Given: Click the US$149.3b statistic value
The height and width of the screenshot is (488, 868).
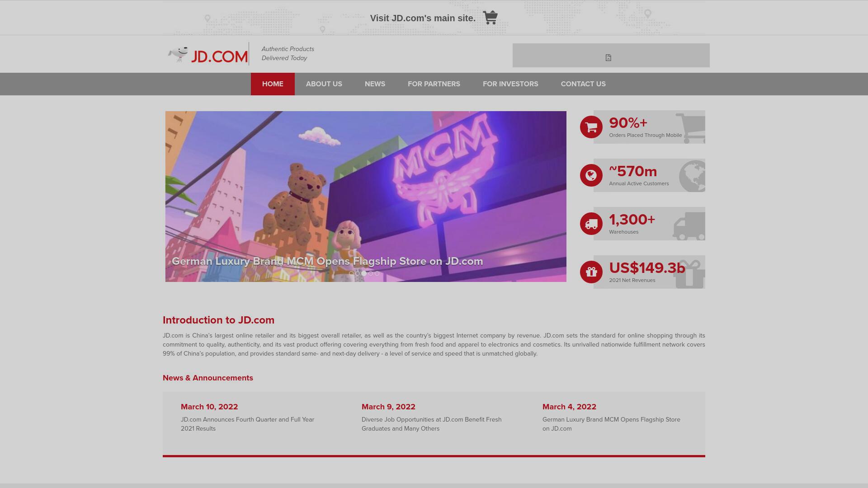Looking at the screenshot, I should (647, 268).
